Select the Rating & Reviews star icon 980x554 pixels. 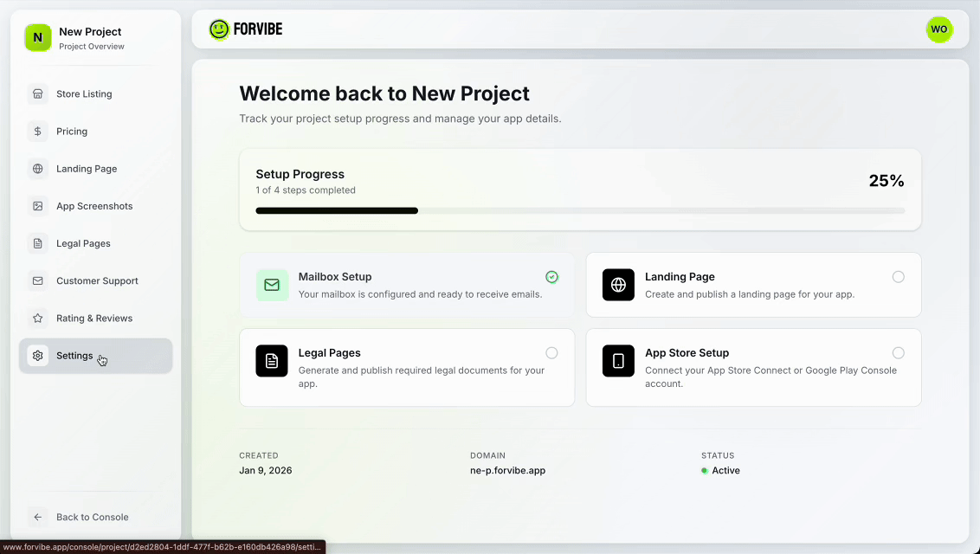pyautogui.click(x=37, y=318)
